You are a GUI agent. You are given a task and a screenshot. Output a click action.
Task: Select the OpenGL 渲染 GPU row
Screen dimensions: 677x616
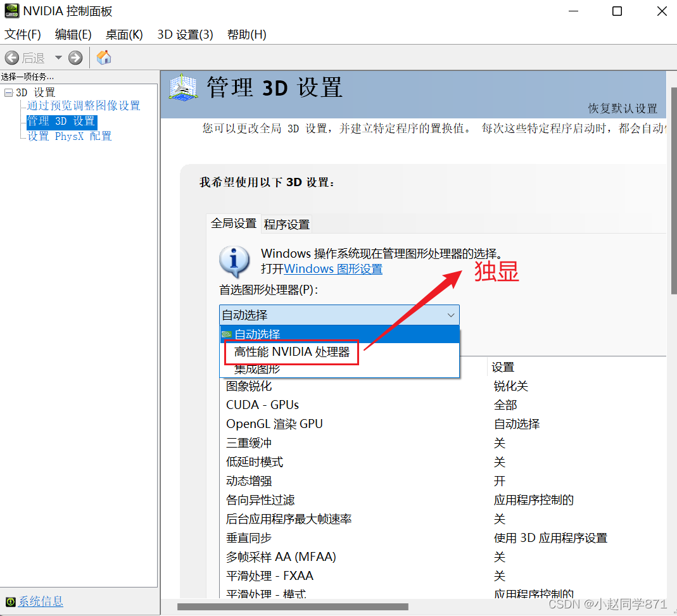(443, 424)
